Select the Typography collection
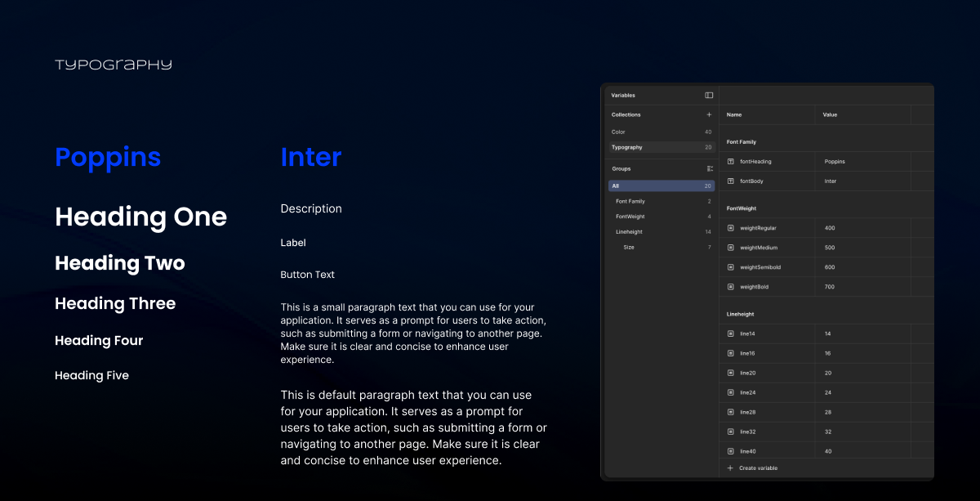 point(627,147)
